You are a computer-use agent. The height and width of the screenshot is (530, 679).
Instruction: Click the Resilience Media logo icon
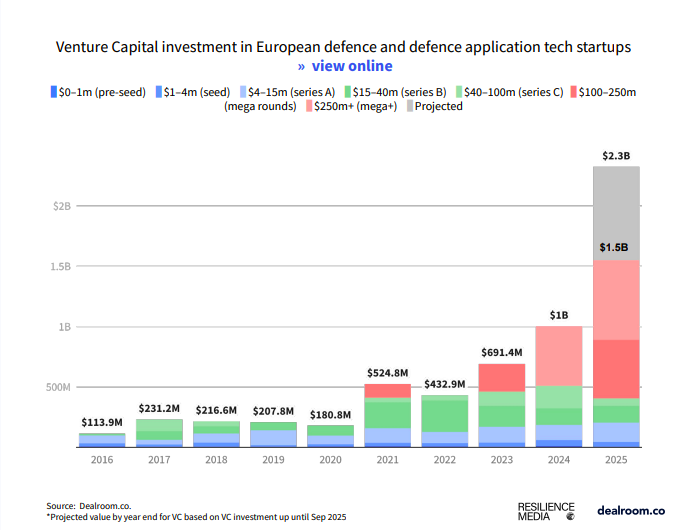tap(570, 517)
